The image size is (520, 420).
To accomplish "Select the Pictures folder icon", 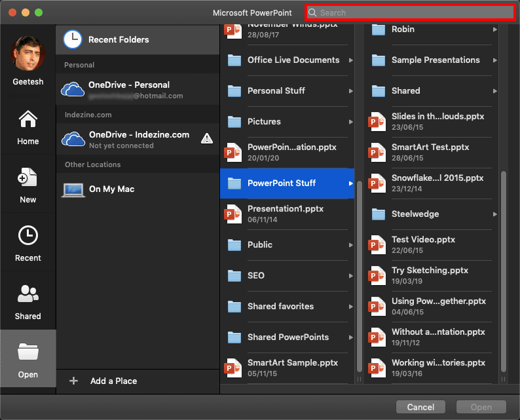I will coord(234,122).
